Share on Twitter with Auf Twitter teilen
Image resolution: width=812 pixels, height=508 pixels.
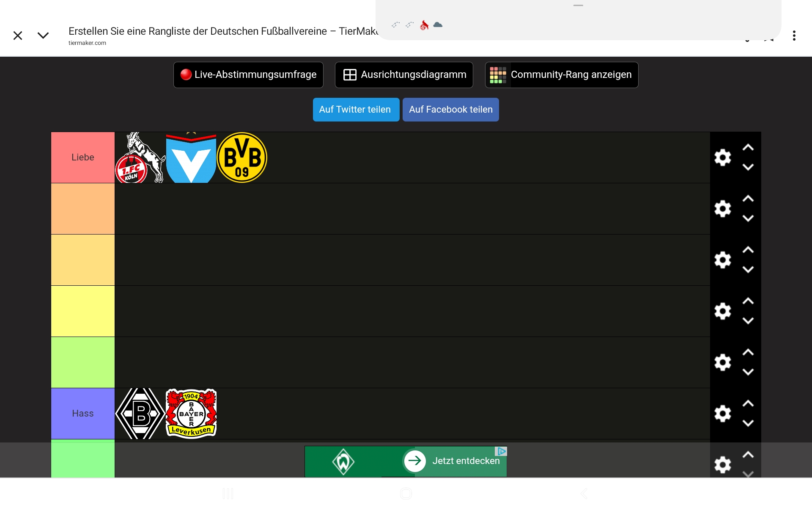(356, 110)
